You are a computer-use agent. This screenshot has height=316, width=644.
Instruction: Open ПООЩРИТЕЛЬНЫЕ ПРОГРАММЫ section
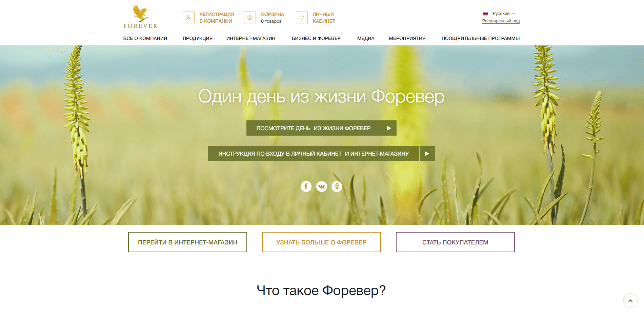[480, 38]
